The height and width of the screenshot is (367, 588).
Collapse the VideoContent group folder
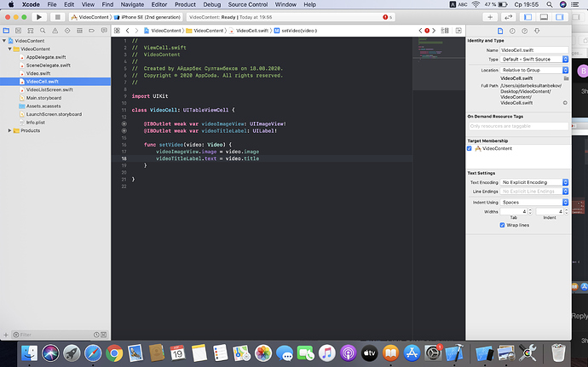[9, 49]
